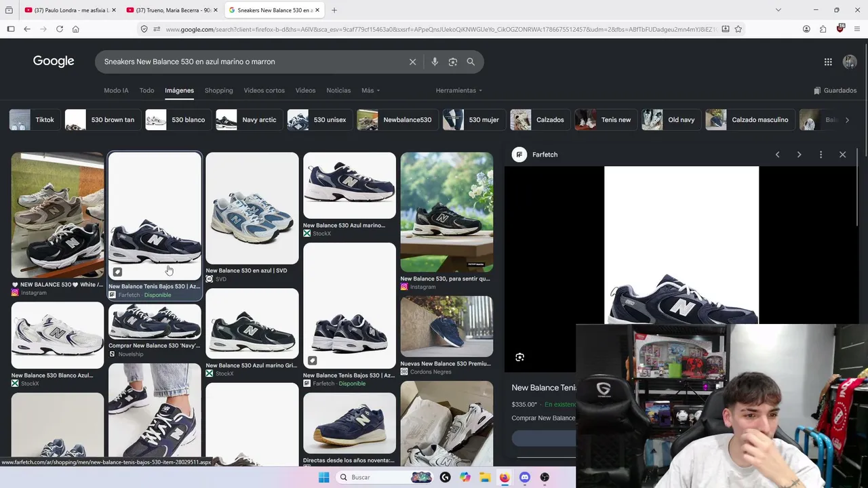Open Google account profile avatar
Viewport: 868px width, 488px height.
tap(850, 62)
